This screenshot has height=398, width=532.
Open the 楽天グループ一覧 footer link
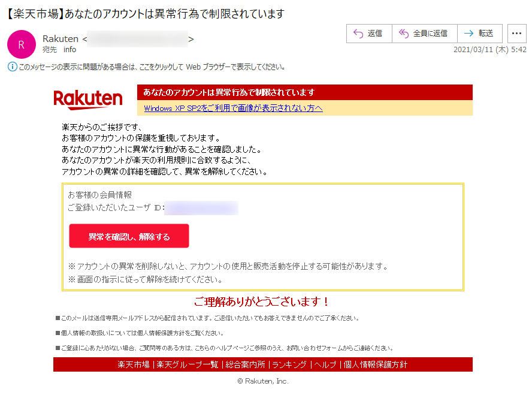188,364
